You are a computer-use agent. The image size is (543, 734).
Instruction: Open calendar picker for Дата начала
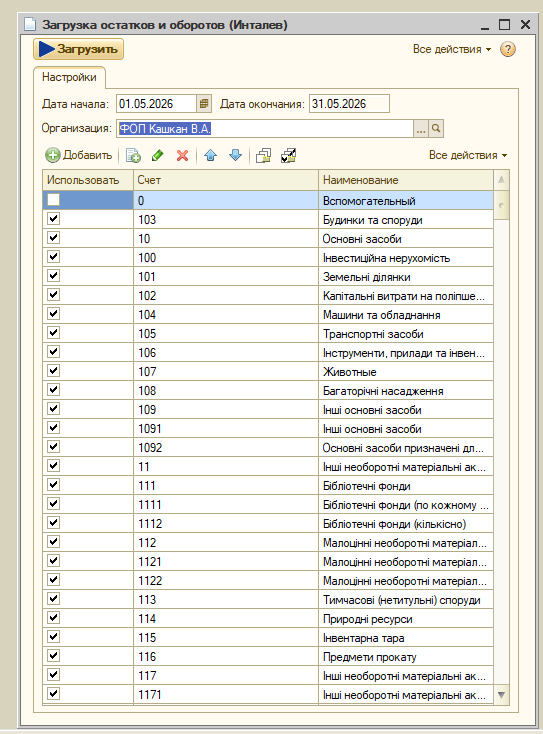(x=204, y=103)
